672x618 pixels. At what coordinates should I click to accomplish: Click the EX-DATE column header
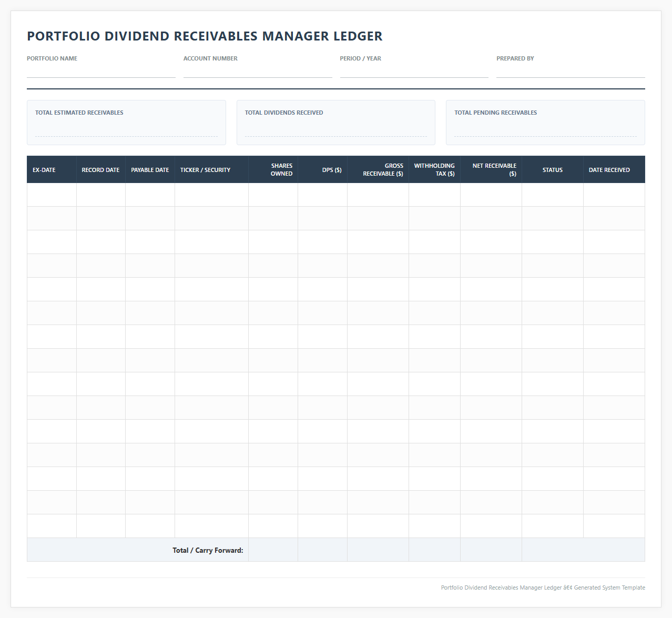pyautogui.click(x=52, y=169)
